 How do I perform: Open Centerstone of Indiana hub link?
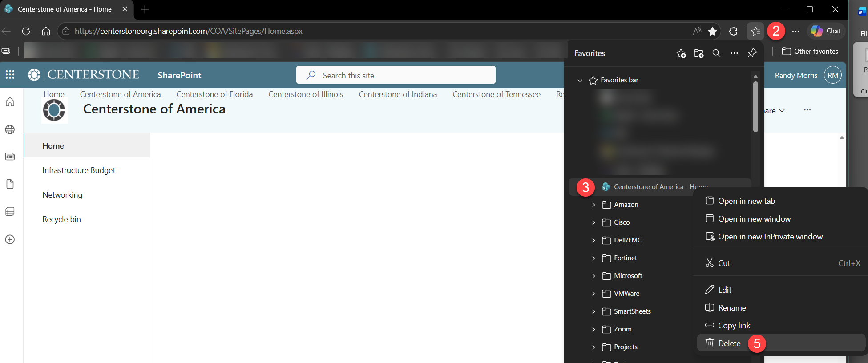(398, 94)
